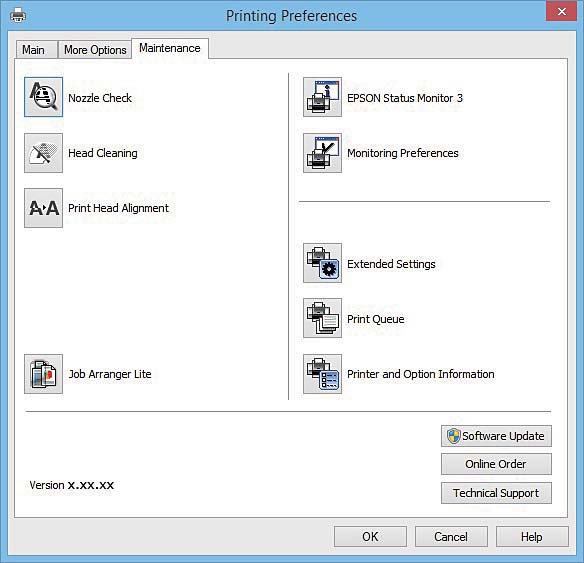Click the Software Update button

click(x=496, y=436)
